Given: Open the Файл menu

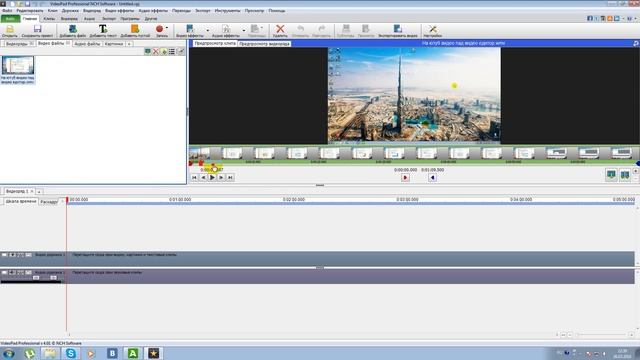Looking at the screenshot, I should tap(7, 11).
